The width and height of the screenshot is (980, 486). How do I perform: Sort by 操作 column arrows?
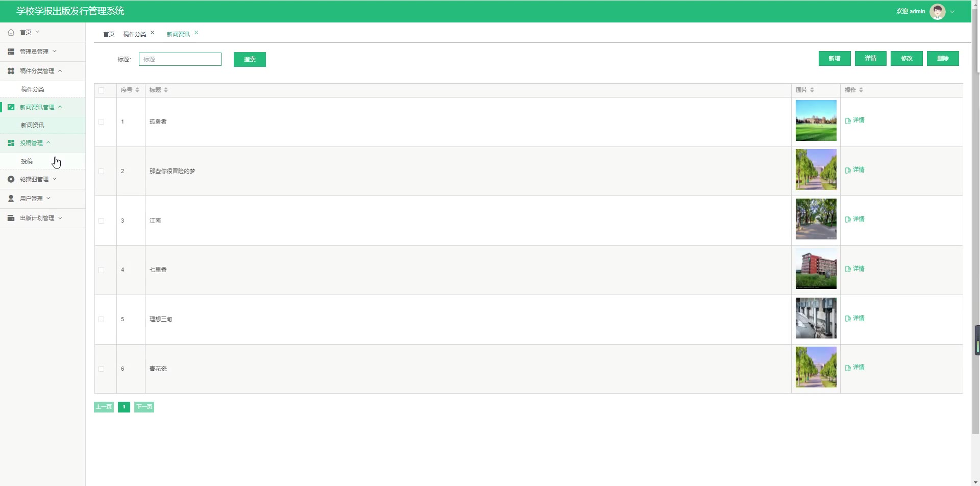click(x=861, y=90)
